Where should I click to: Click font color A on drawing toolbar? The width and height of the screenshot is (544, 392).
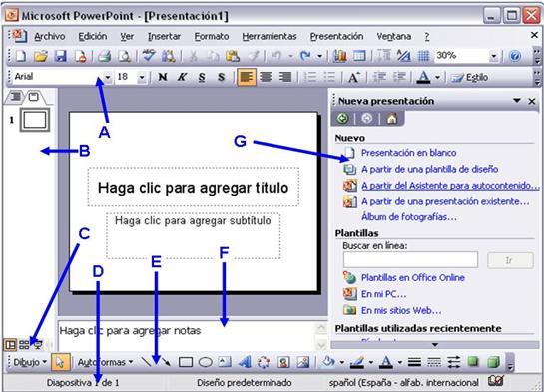coord(386,362)
